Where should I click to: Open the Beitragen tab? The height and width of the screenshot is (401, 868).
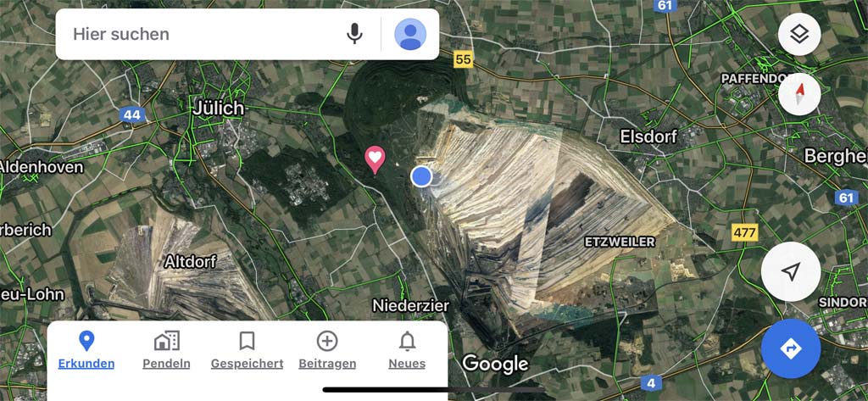[x=327, y=350]
